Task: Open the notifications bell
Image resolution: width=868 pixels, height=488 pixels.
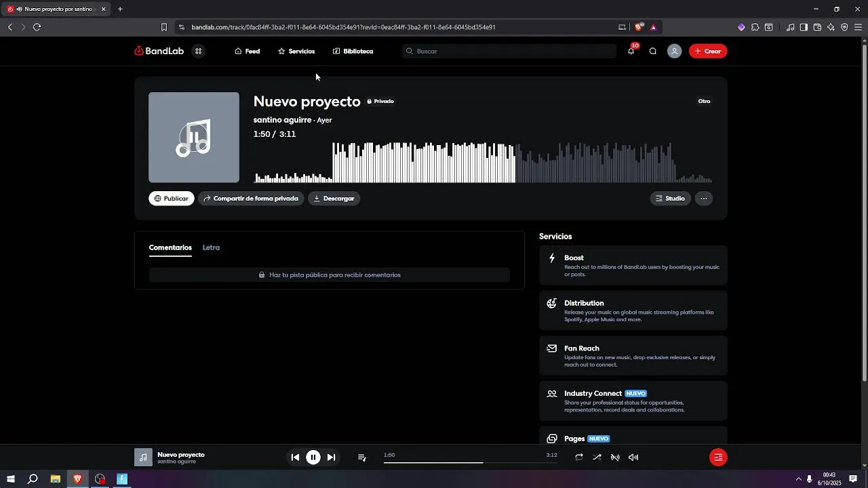Action: [x=631, y=51]
